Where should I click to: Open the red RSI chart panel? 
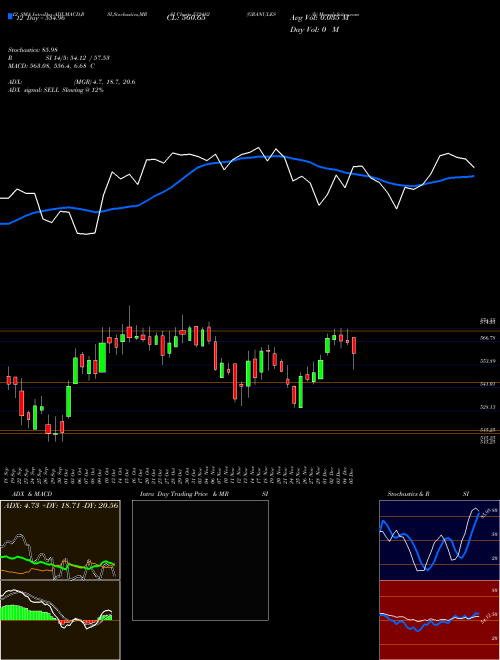click(439, 620)
